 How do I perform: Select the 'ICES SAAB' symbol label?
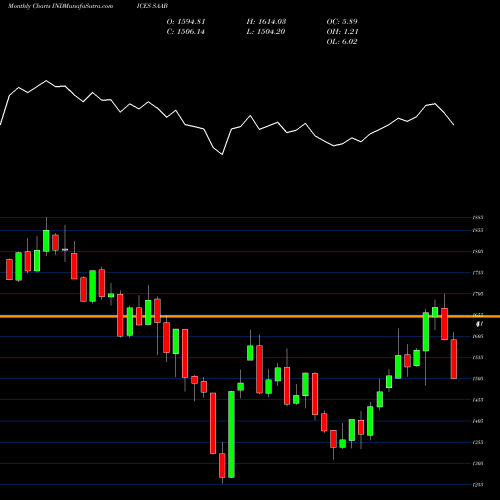152,6
